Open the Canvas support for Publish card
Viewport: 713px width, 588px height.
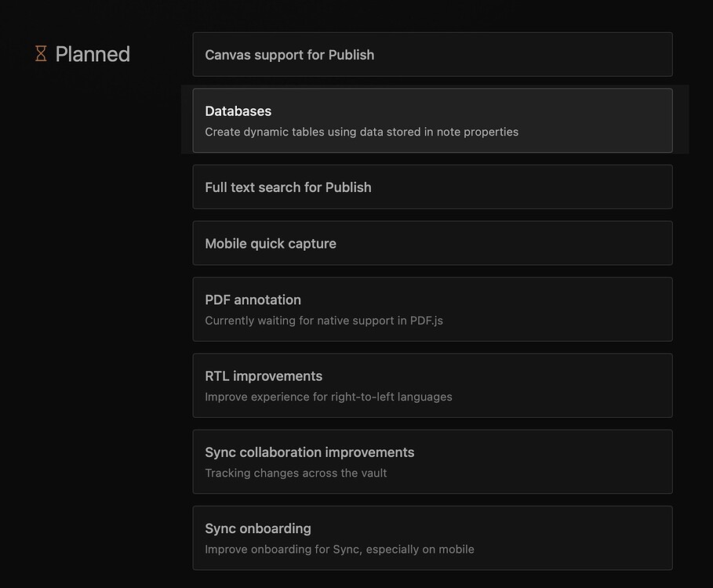point(432,55)
